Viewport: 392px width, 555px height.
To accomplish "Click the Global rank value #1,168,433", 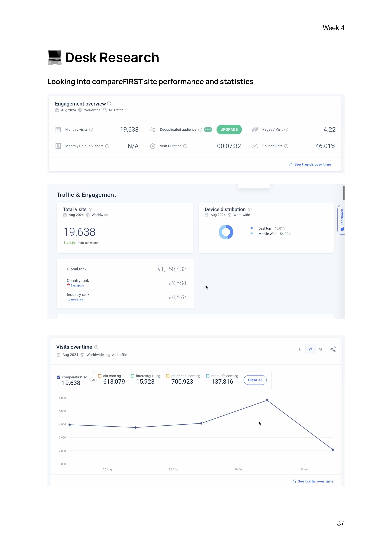I will tap(172, 269).
